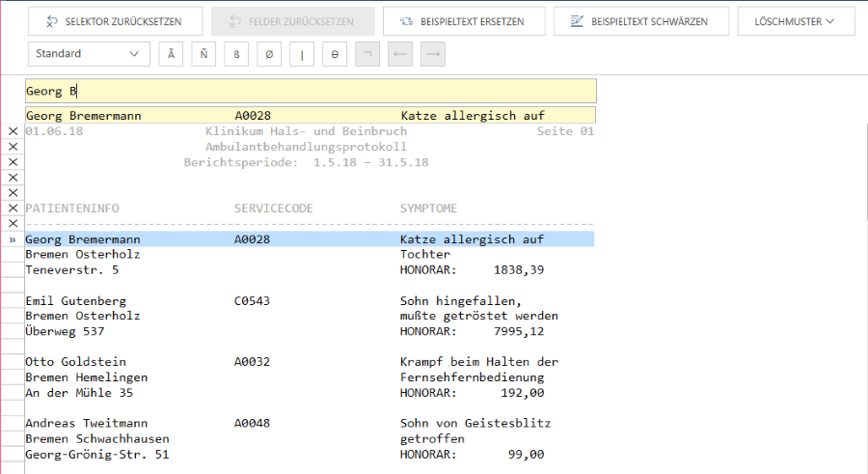Click the 'Emil Gutenberg' line
The height and width of the screenshot is (474, 868).
pos(76,301)
